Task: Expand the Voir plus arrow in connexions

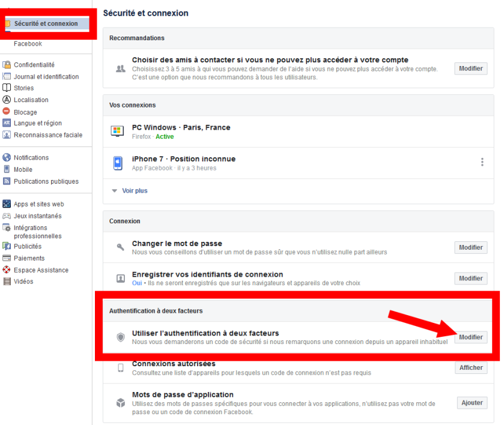Action: [114, 191]
